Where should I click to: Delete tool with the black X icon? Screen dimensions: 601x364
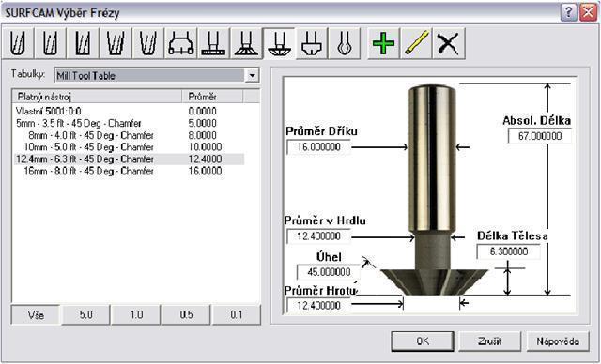click(449, 43)
